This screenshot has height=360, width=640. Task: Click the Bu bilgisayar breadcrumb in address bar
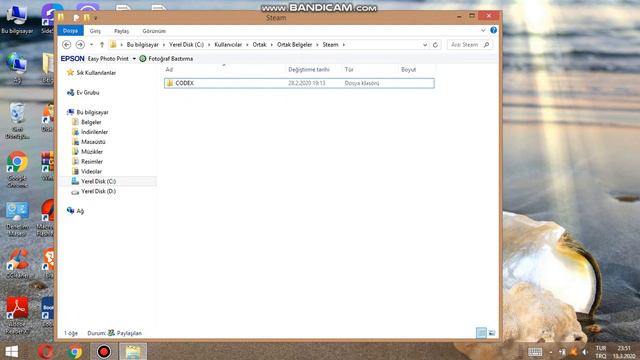click(142, 45)
